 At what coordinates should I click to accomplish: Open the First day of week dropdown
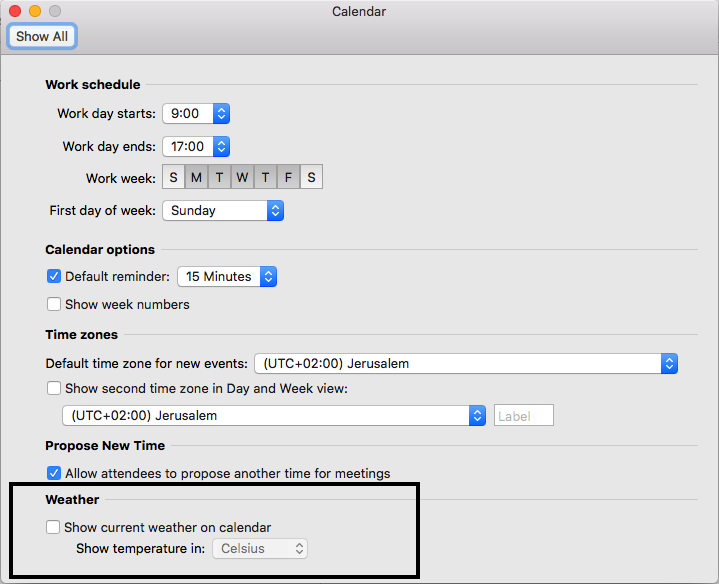pyautogui.click(x=223, y=210)
